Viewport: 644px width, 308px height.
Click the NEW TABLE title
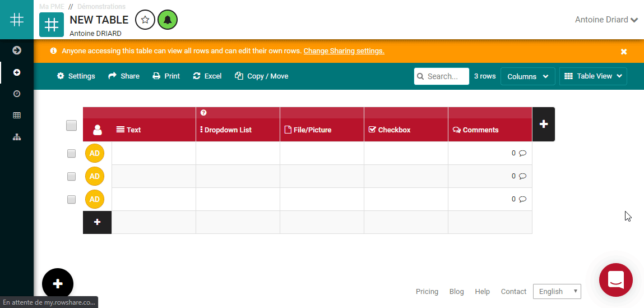(99, 20)
